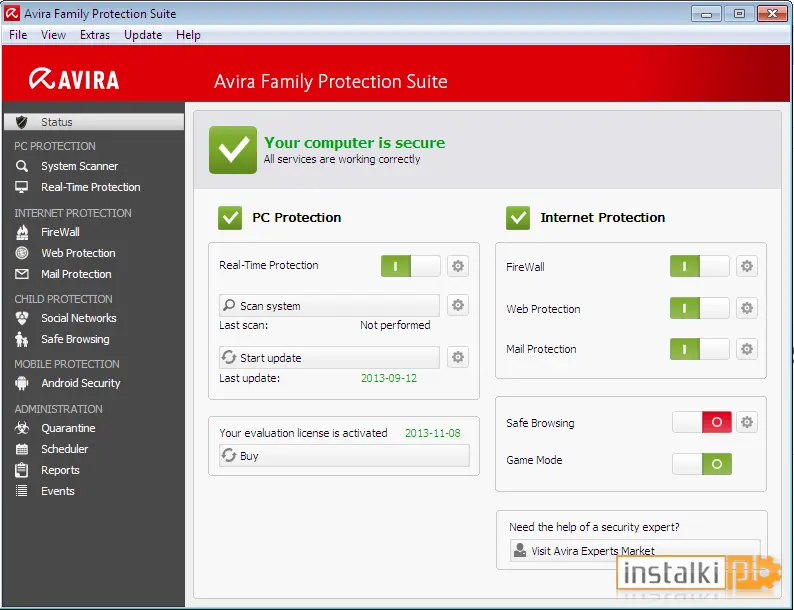Go to Web Protection in sidebar
Screen dimensions: 794x610
coord(78,253)
